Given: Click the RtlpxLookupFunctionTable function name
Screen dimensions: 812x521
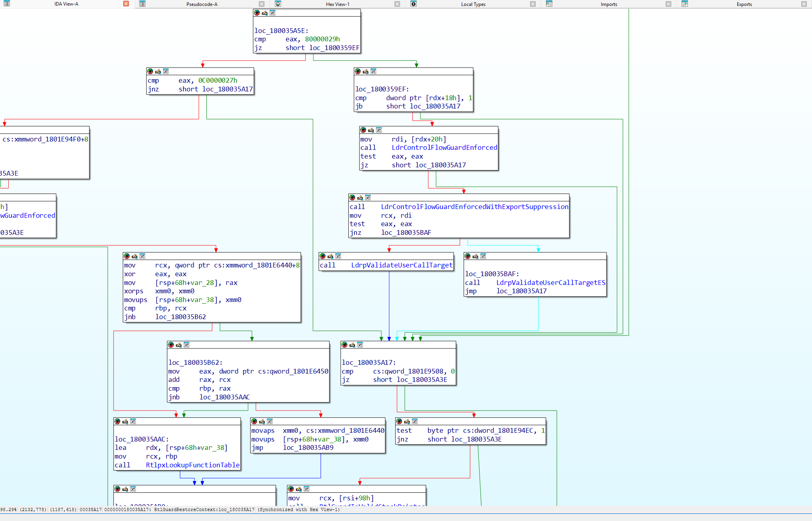Looking at the screenshot, I should click(193, 465).
